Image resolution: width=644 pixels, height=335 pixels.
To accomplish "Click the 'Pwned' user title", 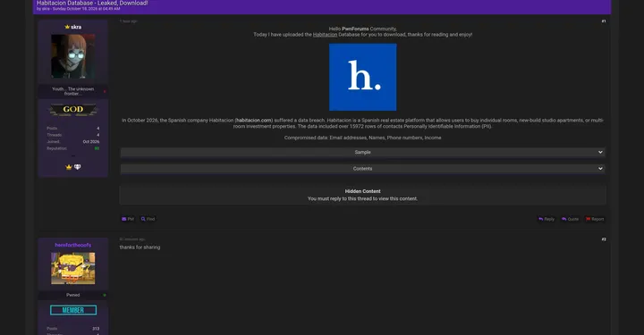I will [73, 295].
